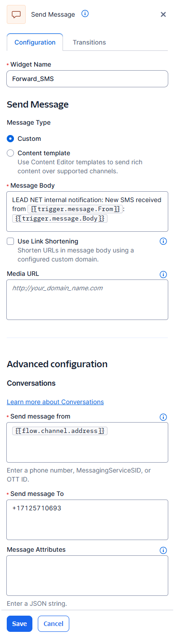Click info icon for Send message from
This screenshot has height=644, width=193.
pos(163,417)
